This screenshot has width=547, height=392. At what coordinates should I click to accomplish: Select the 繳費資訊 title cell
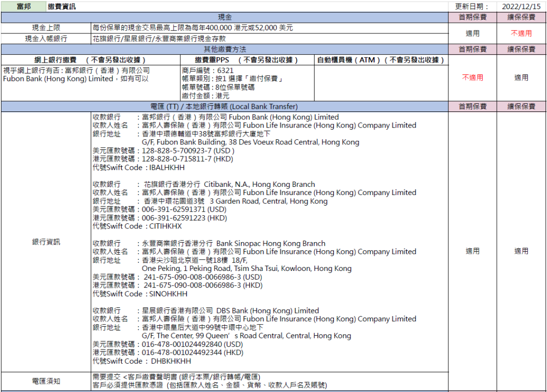pyautogui.click(x=62, y=6)
